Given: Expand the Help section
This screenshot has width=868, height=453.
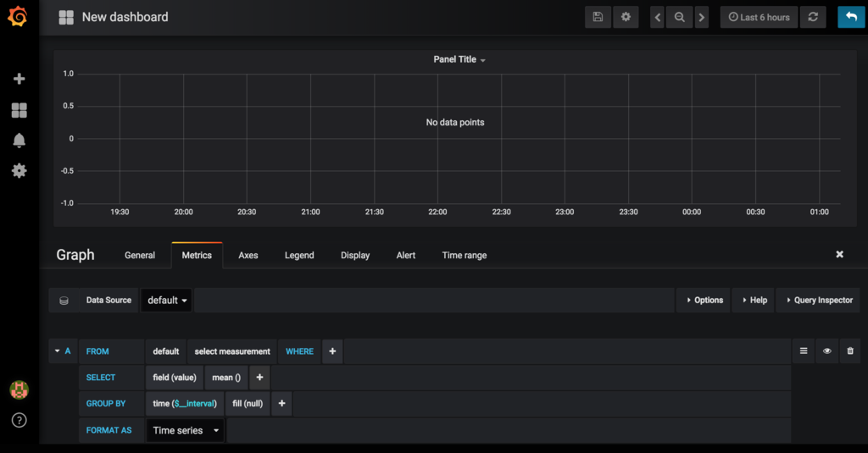Looking at the screenshot, I should pos(753,301).
